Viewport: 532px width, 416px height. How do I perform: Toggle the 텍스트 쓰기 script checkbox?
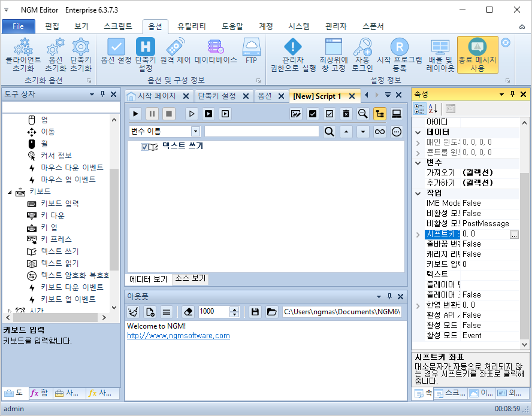[144, 147]
